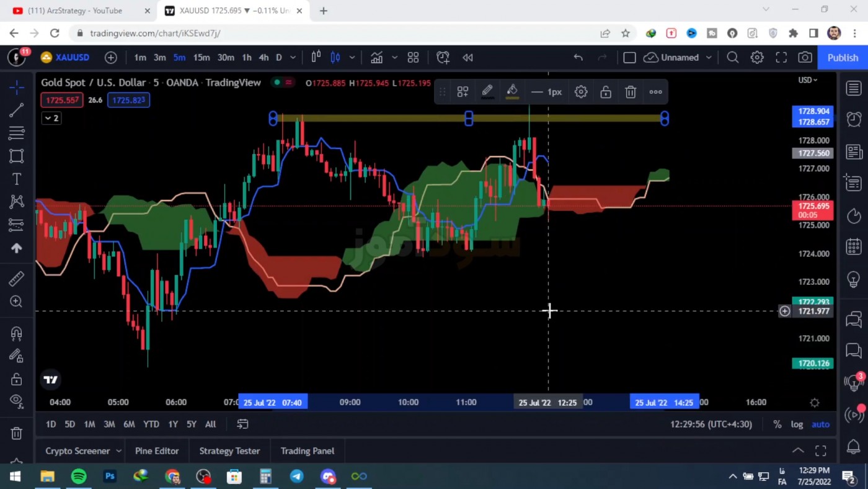Select the crosshair cursor tool
Viewport: 868px width, 489px height.
coord(17,87)
